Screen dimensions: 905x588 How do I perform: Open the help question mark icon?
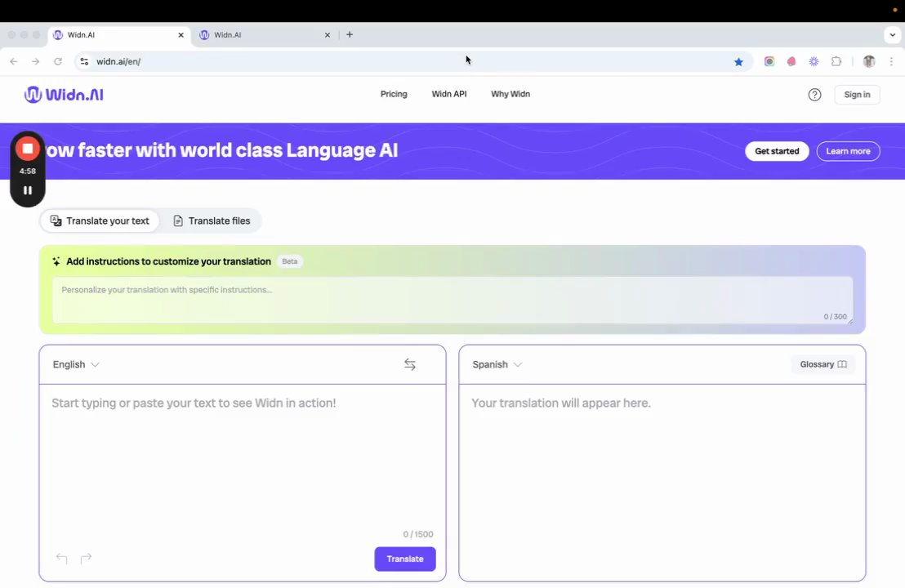tap(814, 95)
